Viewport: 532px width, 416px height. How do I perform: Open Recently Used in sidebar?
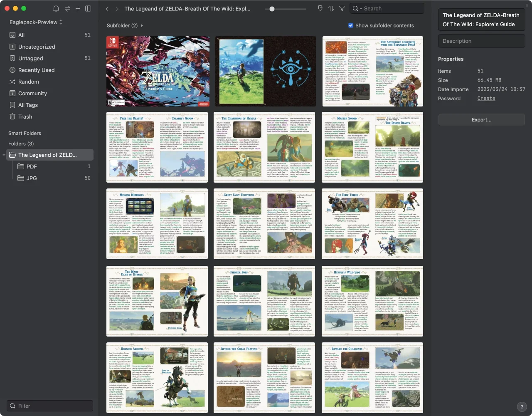(50, 70)
